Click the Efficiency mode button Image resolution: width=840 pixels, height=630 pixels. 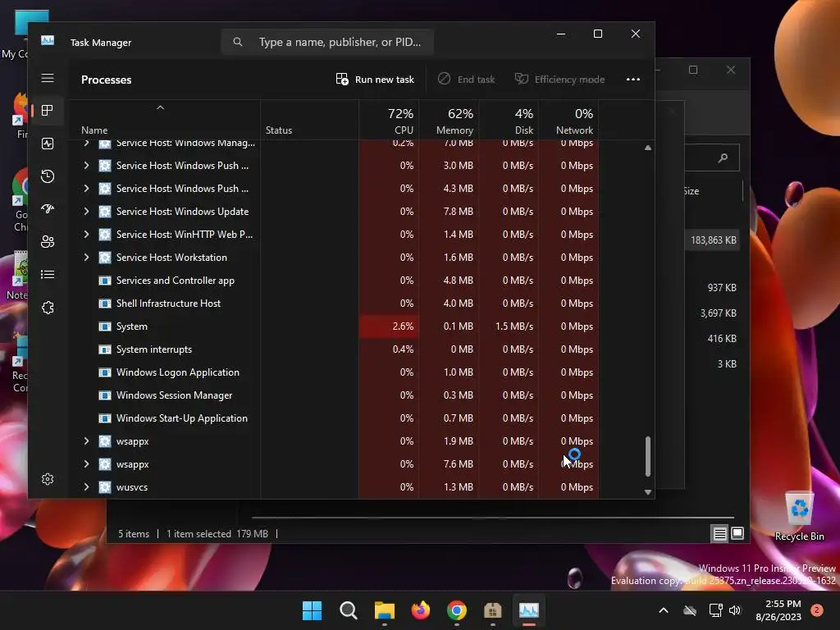pyautogui.click(x=559, y=80)
